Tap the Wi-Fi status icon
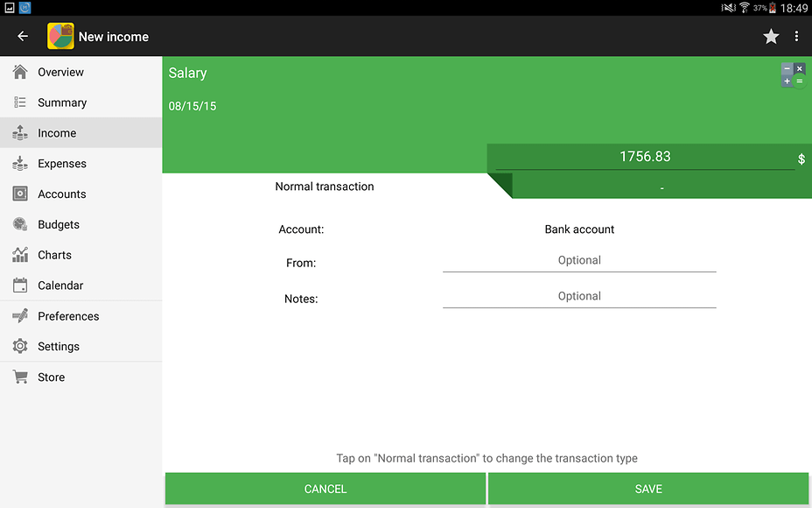This screenshot has height=508, width=812. [744, 7]
